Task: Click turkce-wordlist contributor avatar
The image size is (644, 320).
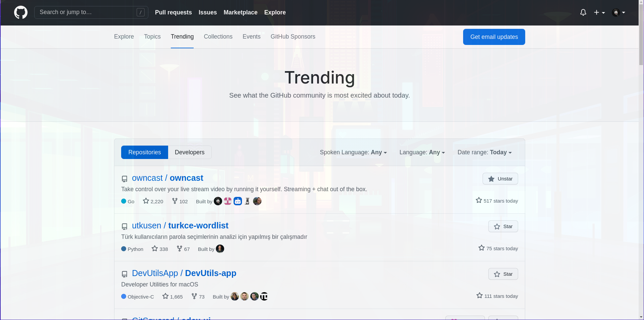Action: click(220, 249)
